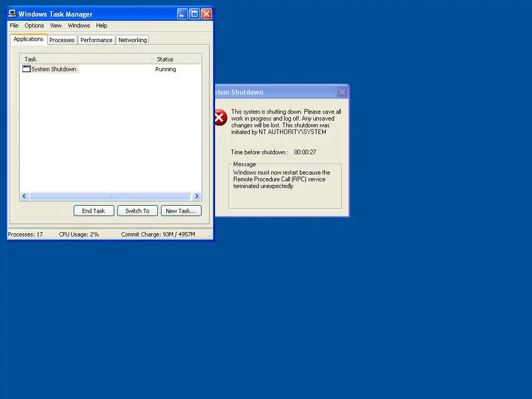Open the Options menu
Viewport: 532px width, 399px height.
coord(34,25)
